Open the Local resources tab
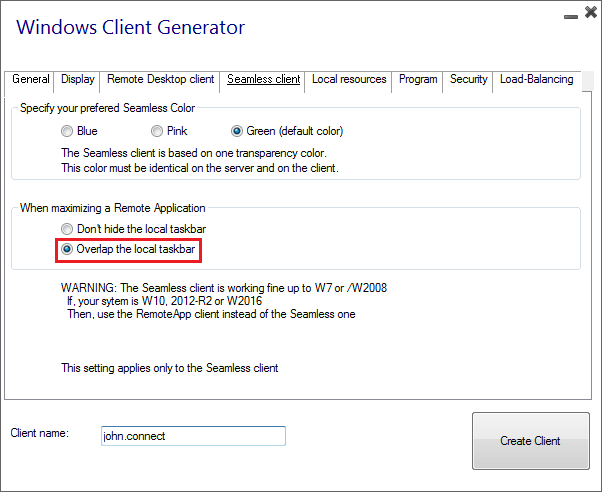Screen dimensions: 602x492 click(349, 79)
